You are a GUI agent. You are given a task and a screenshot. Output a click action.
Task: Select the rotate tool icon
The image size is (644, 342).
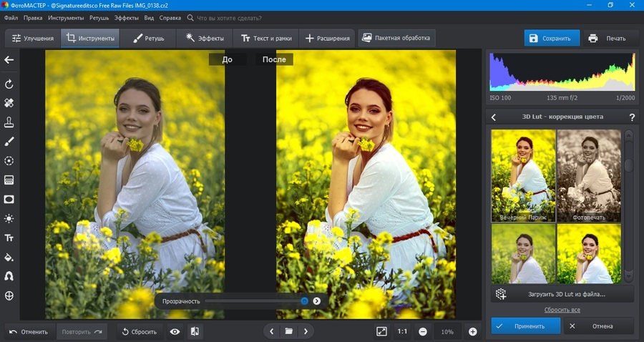(9, 84)
